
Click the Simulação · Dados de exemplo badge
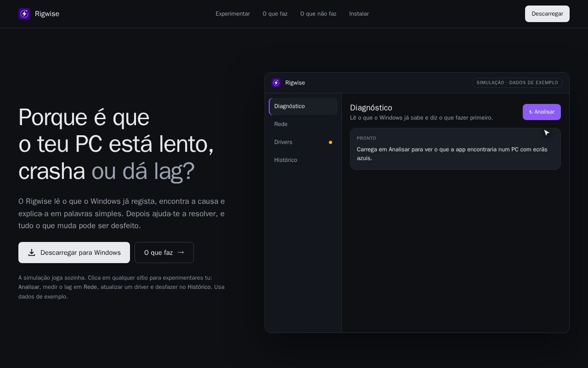pyautogui.click(x=517, y=83)
